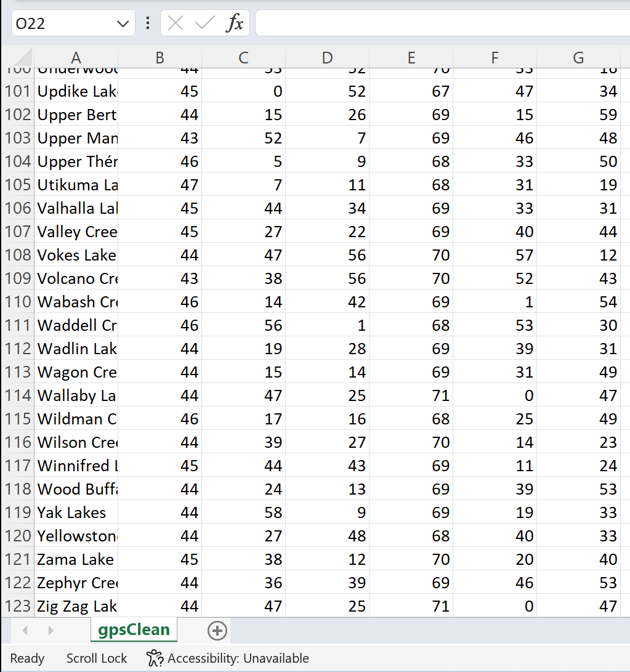Click the Scroll Lock status indicator
This screenshot has height=672, width=630.
pyautogui.click(x=97, y=658)
